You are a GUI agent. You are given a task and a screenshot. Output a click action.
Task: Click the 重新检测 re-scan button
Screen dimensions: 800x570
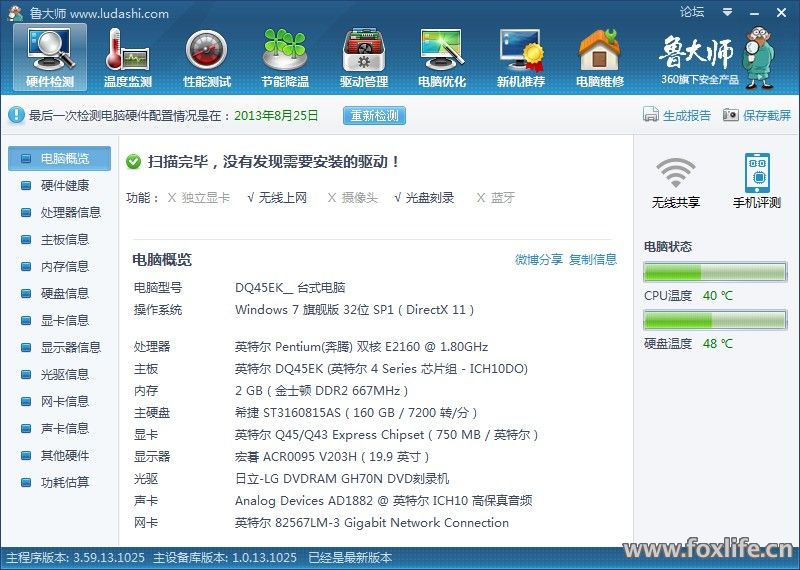pyautogui.click(x=375, y=116)
